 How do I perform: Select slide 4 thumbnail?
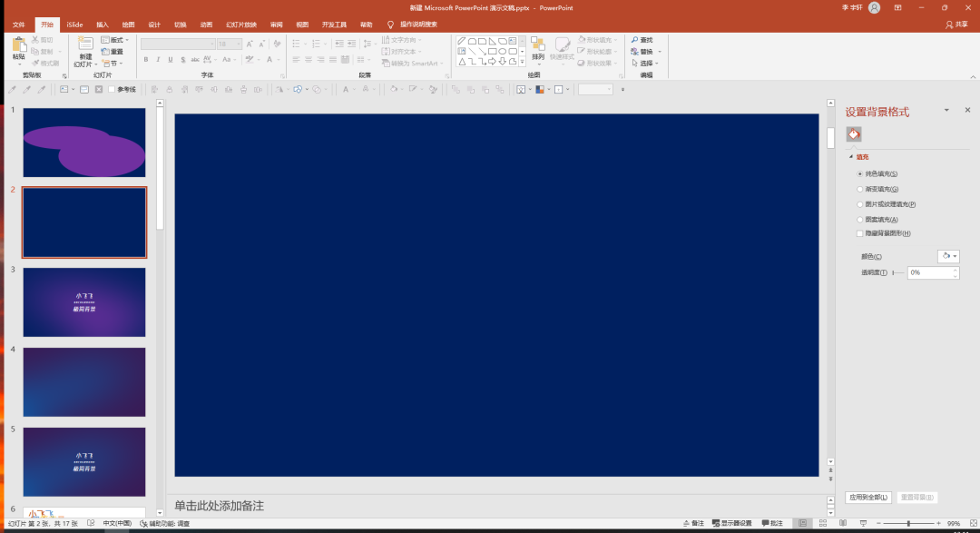coord(84,382)
